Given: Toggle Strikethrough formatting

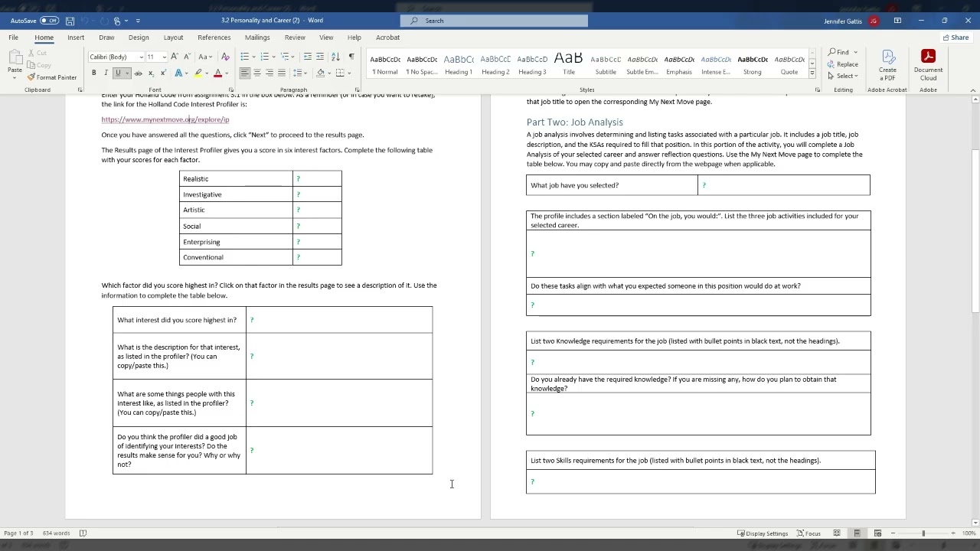Looking at the screenshot, I should [x=139, y=73].
